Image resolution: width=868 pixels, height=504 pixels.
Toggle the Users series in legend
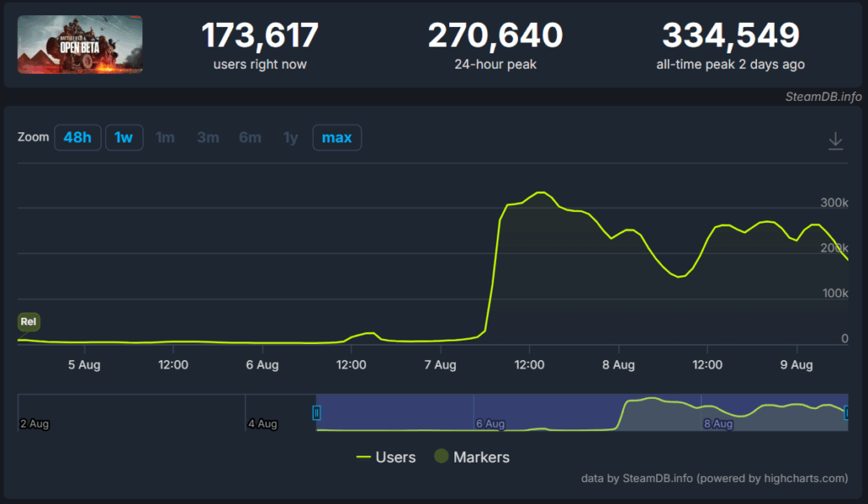[x=386, y=457]
